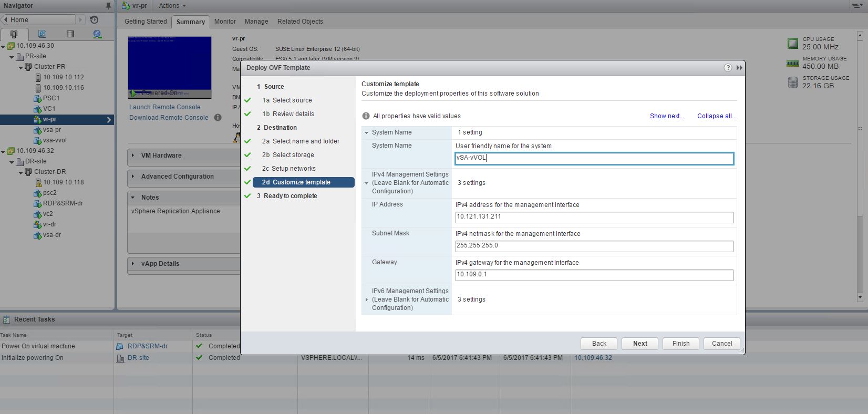Open the Related Objects tab
Viewport: 868px width, 414px height.
click(x=300, y=22)
